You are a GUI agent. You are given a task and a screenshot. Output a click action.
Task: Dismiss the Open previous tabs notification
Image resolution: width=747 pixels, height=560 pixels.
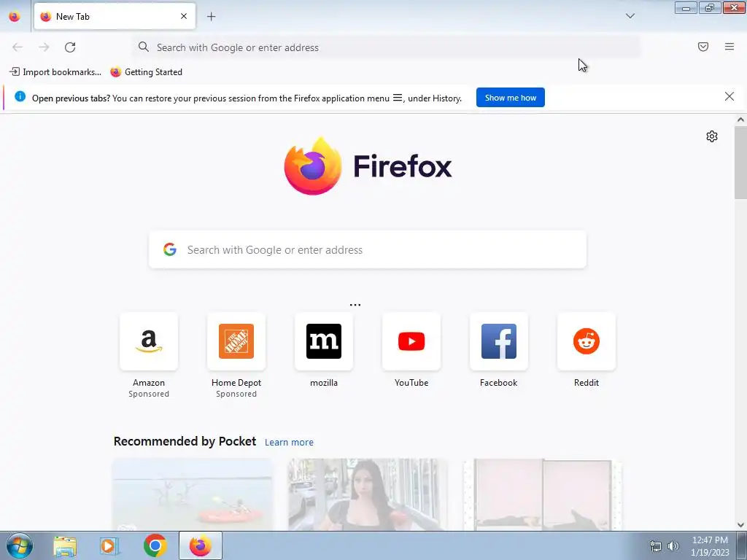pos(729,97)
